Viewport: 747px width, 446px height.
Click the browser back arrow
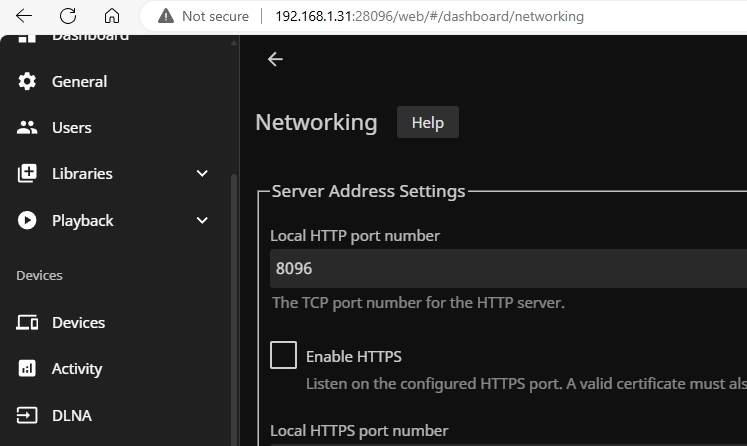pos(24,16)
